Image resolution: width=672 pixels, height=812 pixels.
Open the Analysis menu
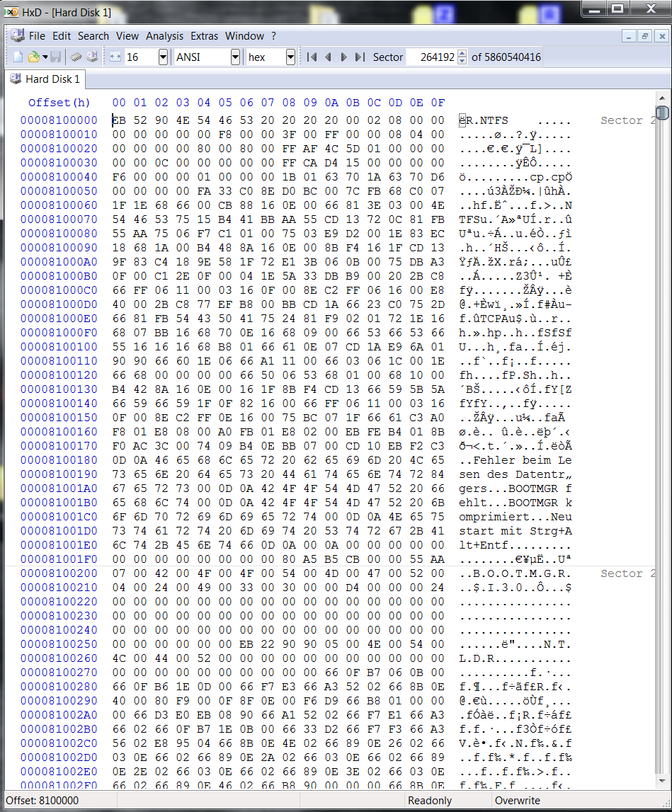coord(164,35)
